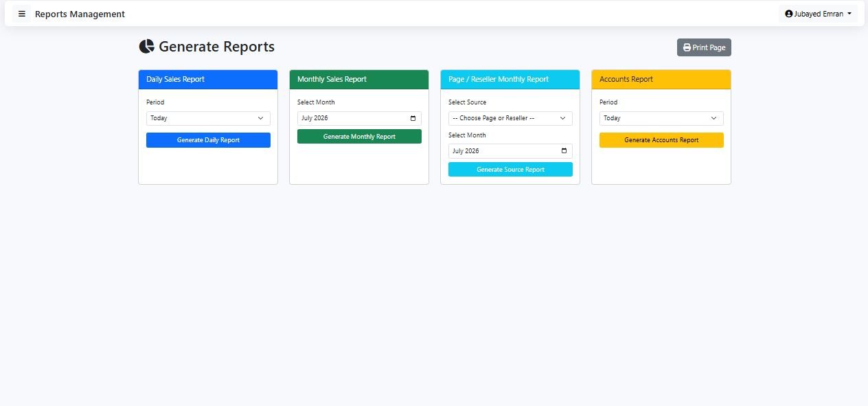Image resolution: width=868 pixels, height=406 pixels.
Task: Expand the Daily Sales Period dropdown
Action: point(208,118)
